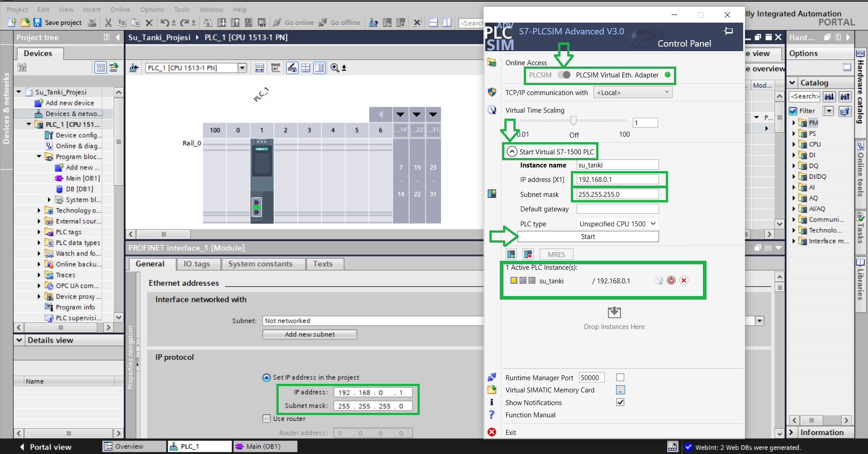The height and width of the screenshot is (454, 868).
Task: Open the PLC type dropdown
Action: click(617, 224)
